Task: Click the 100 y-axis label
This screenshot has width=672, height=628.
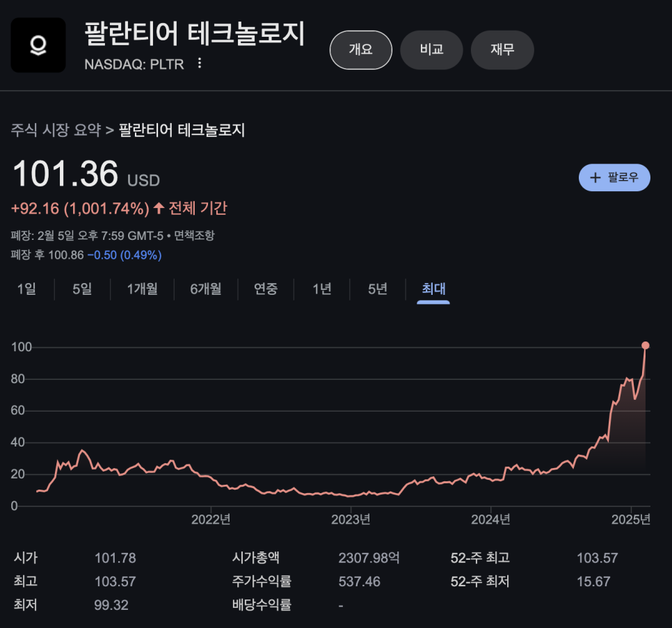Action: point(22,347)
